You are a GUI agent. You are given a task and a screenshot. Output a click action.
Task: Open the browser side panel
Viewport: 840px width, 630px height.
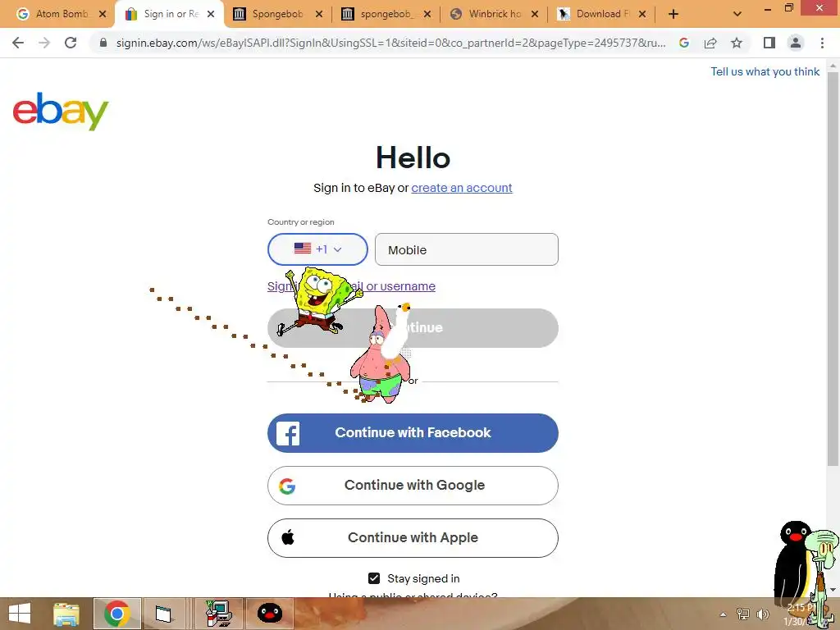pyautogui.click(x=769, y=43)
